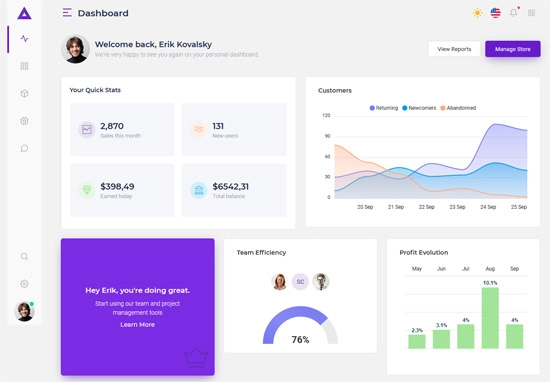The width and height of the screenshot is (550, 382).
Task: Click the diamond icon next to $398,49
Action: (x=87, y=190)
